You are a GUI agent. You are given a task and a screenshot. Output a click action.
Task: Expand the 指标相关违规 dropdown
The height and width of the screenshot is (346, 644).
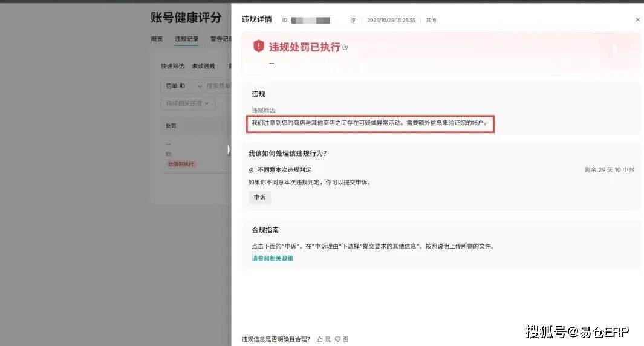coord(187,103)
